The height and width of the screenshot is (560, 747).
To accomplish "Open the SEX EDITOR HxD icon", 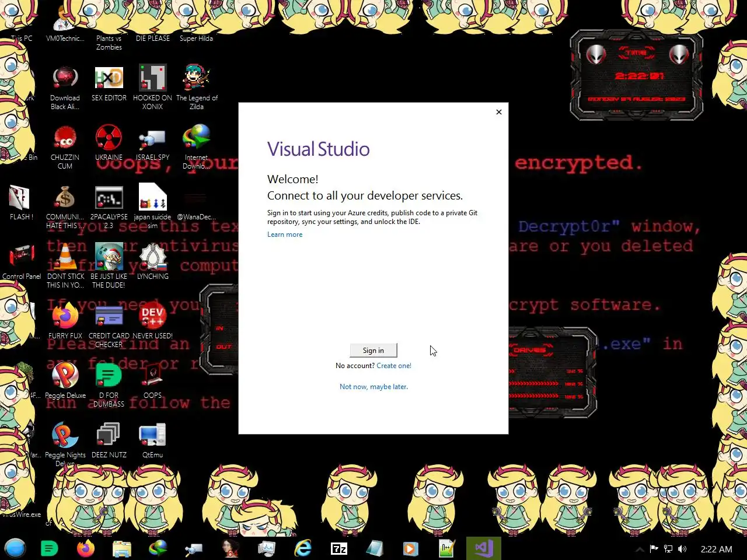I will 109,85.
